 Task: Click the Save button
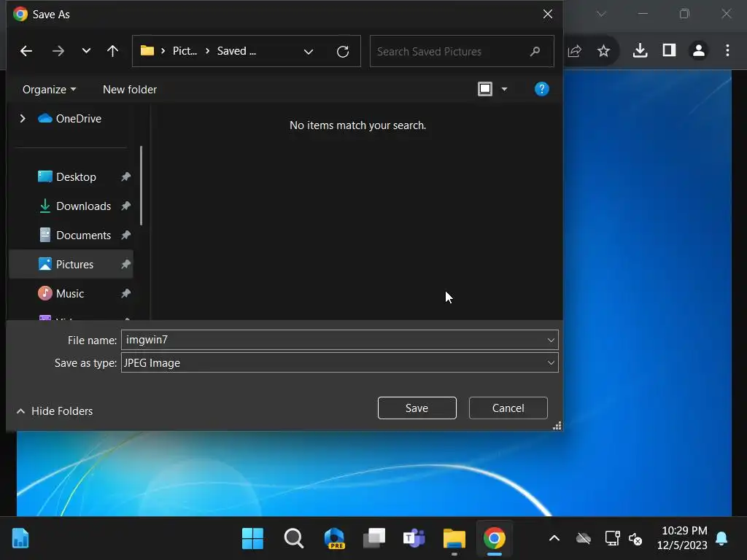pos(417,408)
